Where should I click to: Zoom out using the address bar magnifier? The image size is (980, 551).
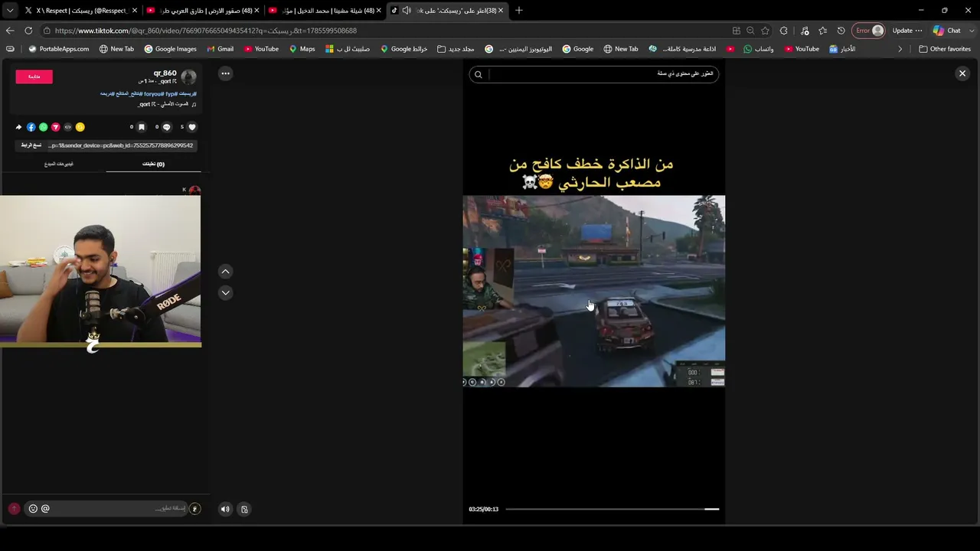(750, 31)
